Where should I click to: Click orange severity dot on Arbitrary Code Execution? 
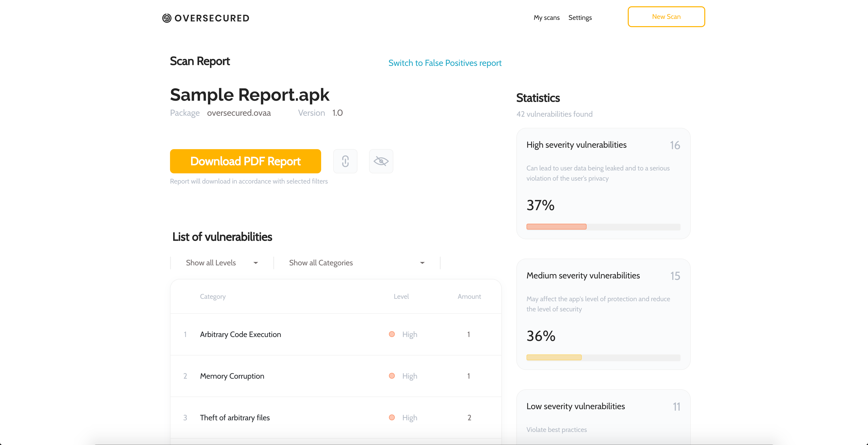point(392,334)
